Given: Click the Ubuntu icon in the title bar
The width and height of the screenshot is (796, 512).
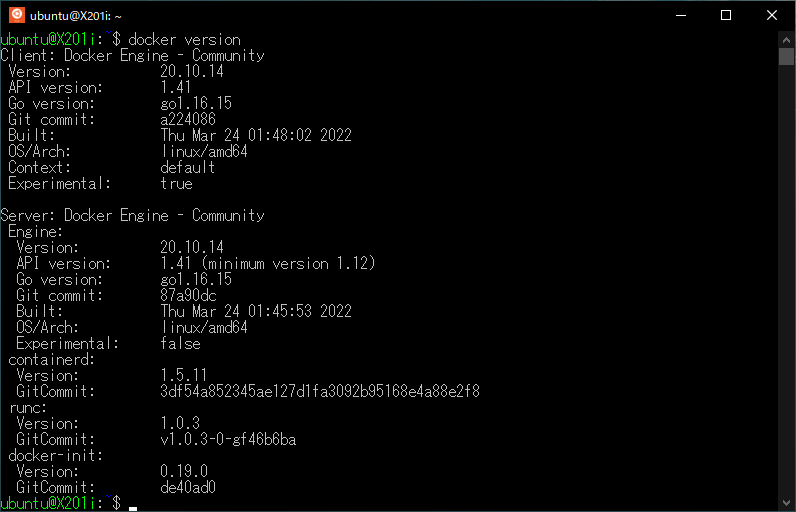Looking at the screenshot, I should click(x=16, y=15).
